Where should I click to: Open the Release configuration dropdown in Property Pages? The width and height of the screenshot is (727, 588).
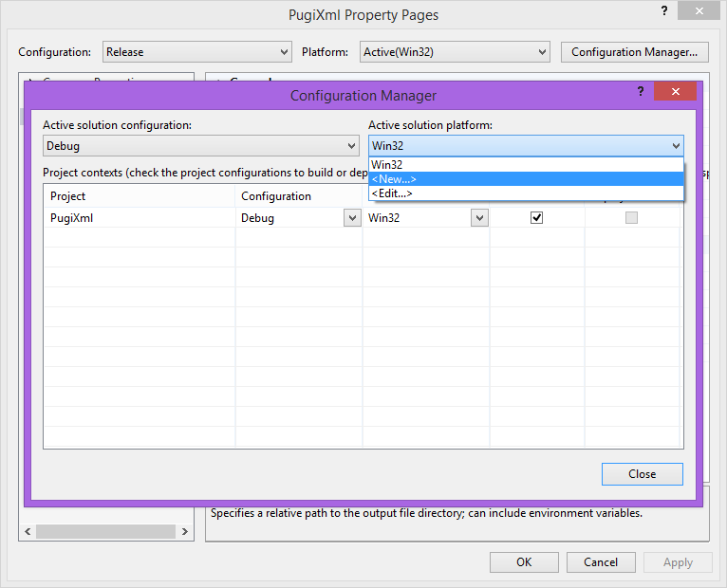pyautogui.click(x=197, y=52)
